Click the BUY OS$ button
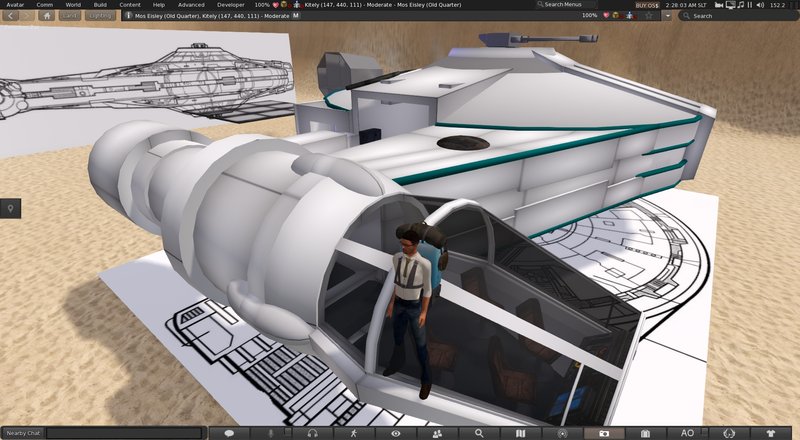 (646, 5)
